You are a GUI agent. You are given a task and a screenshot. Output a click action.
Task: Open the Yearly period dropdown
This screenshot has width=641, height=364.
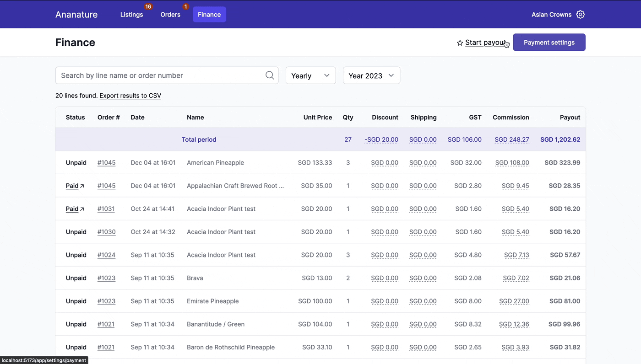point(310,75)
